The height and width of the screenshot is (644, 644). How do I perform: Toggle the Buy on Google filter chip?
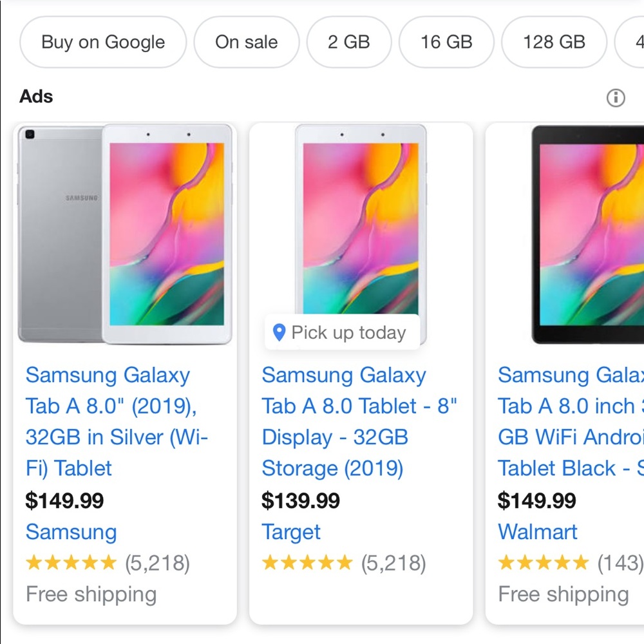[103, 42]
